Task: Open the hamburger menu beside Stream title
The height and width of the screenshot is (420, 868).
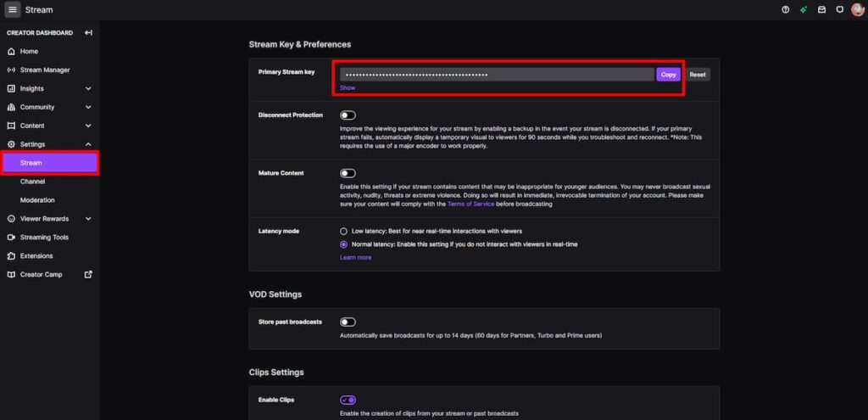Action: coord(13,10)
